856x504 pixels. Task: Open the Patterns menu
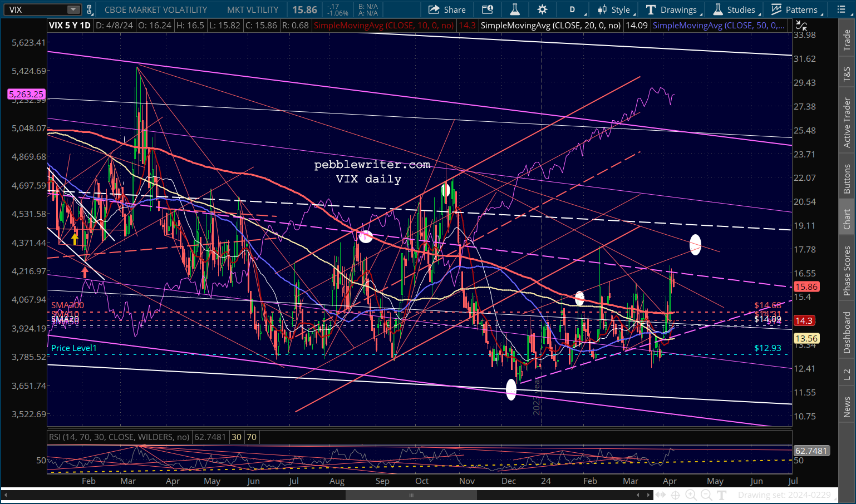pyautogui.click(x=795, y=9)
